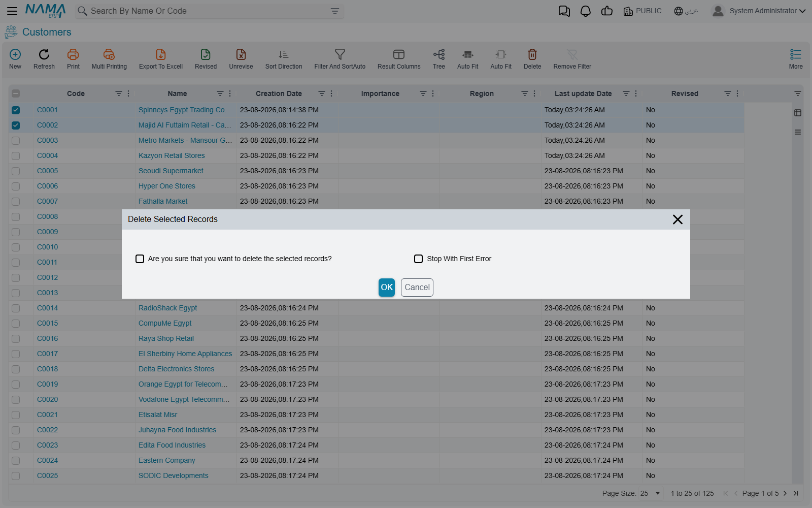The image size is (812, 508).
Task: Confirm deletion with OK button
Action: 387,288
